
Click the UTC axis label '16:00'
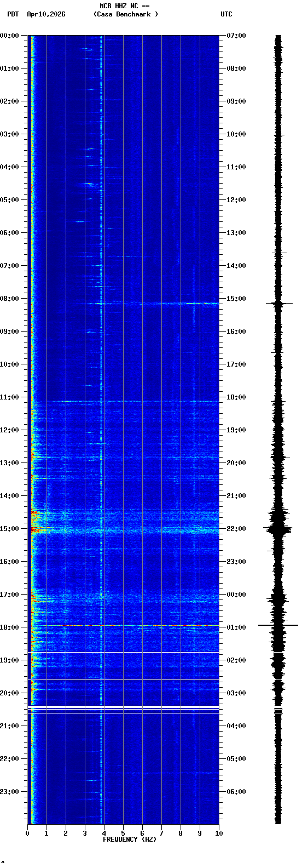(x=236, y=332)
